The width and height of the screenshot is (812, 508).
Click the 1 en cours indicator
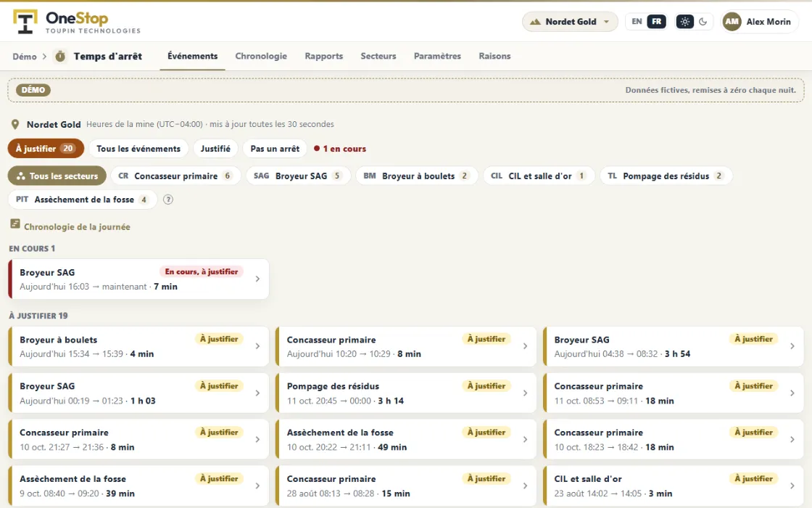point(340,149)
